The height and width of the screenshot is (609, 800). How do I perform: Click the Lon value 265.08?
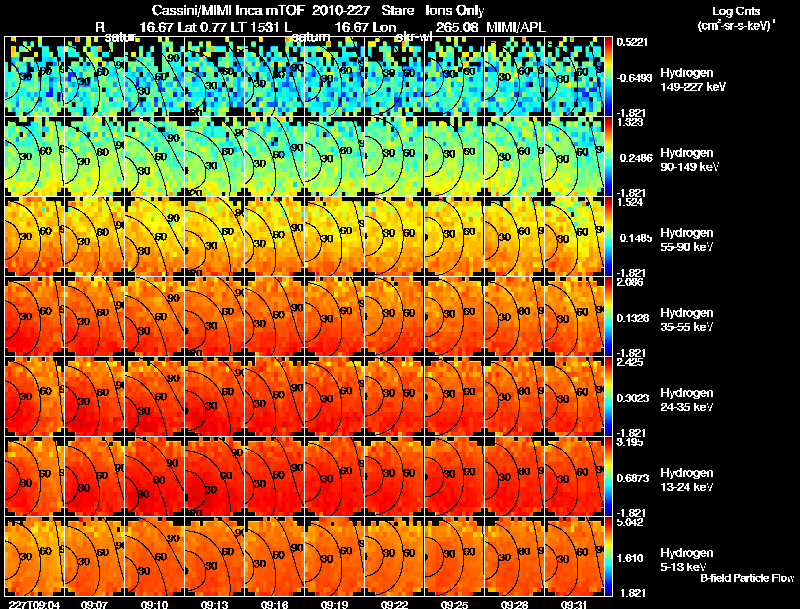tap(457, 27)
